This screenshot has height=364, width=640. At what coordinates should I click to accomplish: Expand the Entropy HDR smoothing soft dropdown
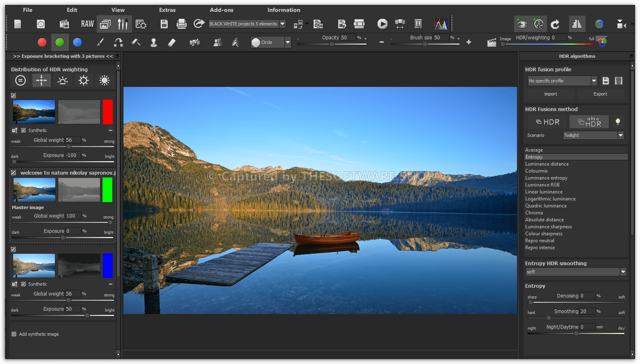point(623,272)
